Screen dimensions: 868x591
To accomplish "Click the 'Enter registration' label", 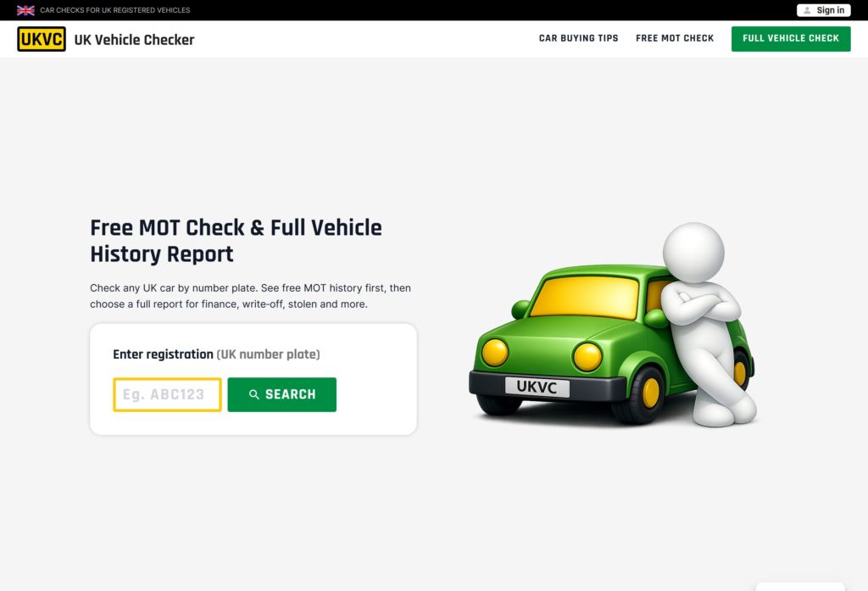I will (216, 354).
